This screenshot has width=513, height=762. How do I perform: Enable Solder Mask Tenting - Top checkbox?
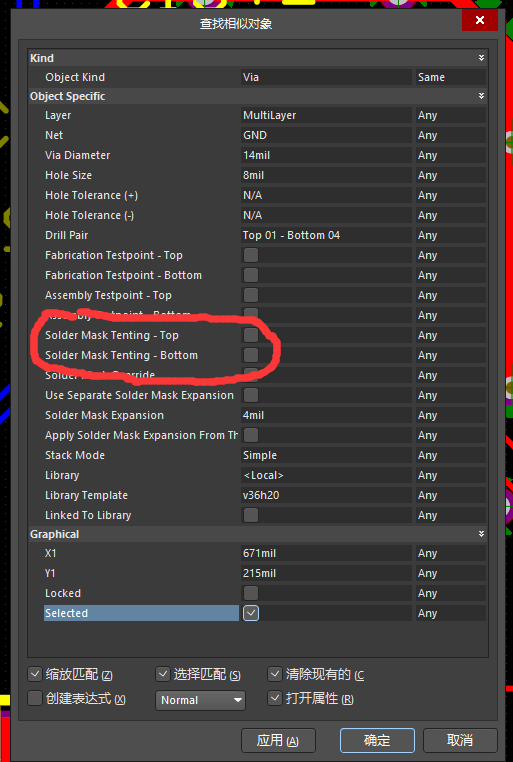pos(251,335)
